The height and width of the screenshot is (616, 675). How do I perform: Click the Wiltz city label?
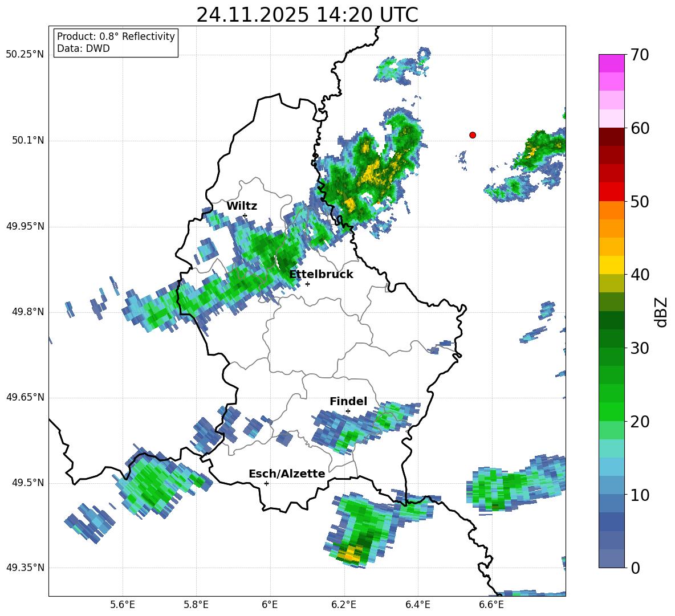(x=242, y=206)
